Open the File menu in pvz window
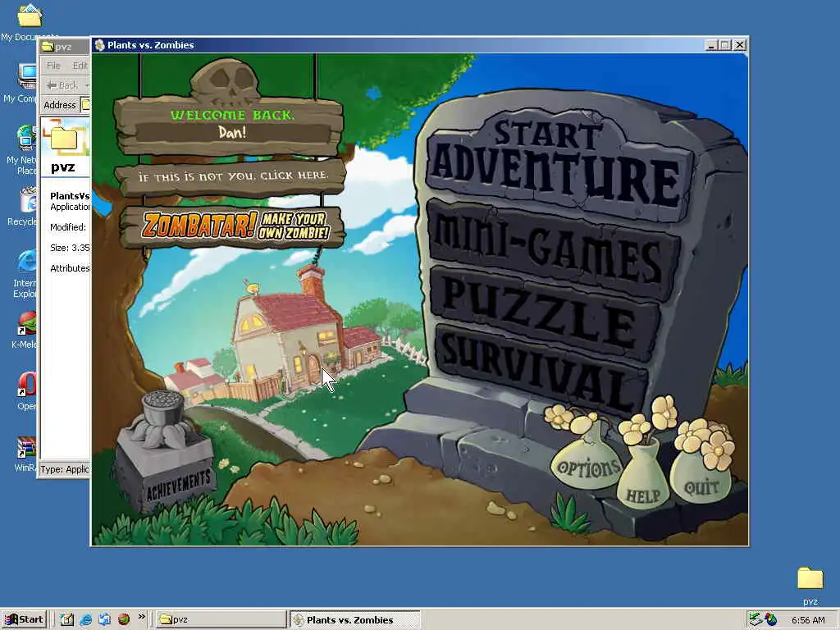 pyautogui.click(x=53, y=66)
